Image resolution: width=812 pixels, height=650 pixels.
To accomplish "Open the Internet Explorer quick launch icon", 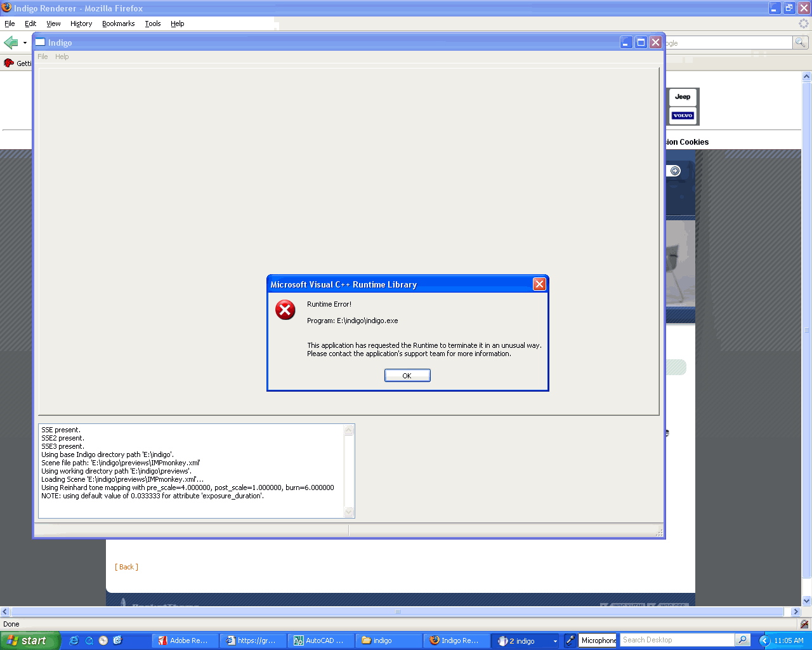I will 74,640.
